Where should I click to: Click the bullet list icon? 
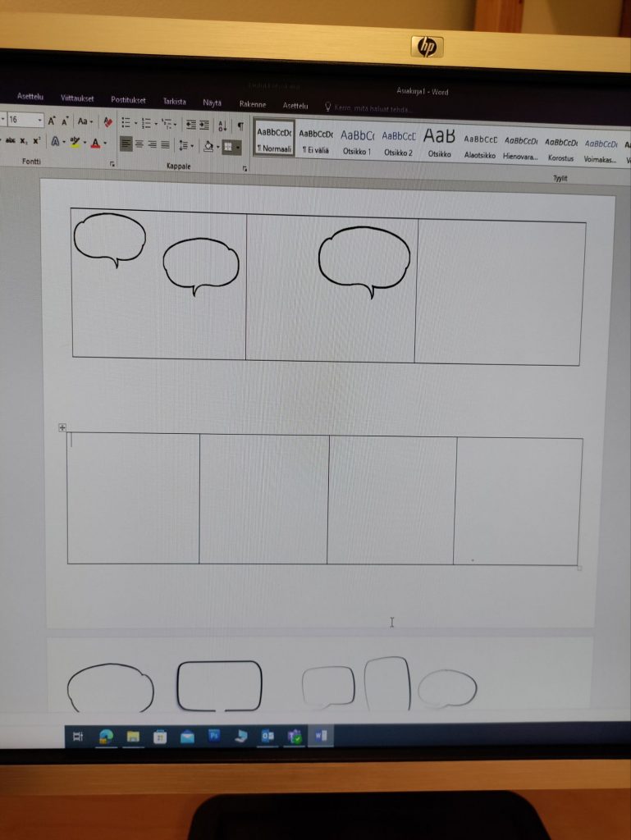(126, 123)
